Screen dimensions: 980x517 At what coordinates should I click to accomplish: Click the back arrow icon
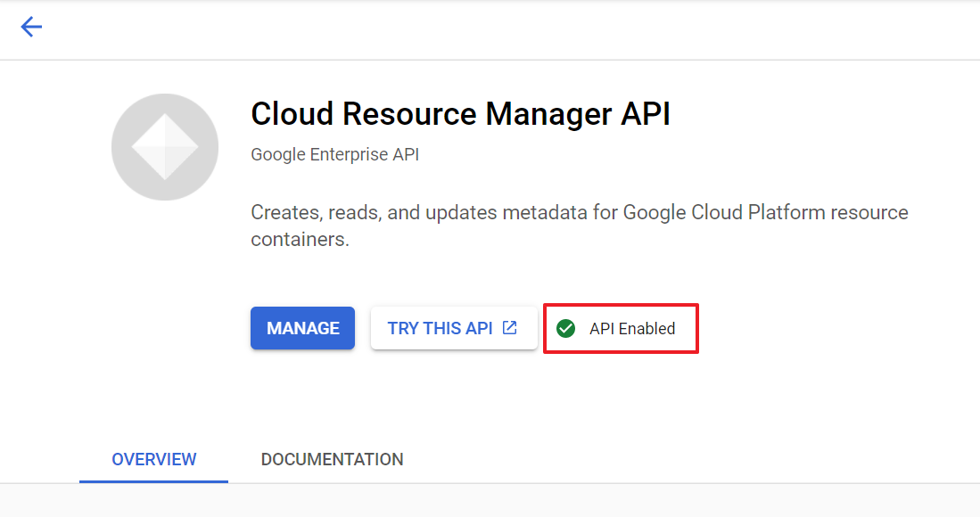[x=31, y=28]
